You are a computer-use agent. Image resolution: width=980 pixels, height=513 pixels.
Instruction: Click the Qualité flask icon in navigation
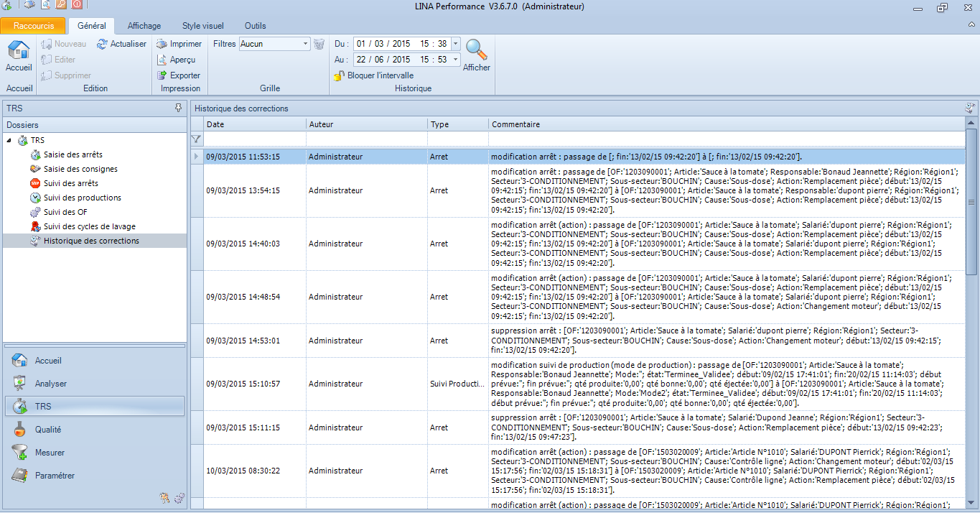click(x=20, y=430)
